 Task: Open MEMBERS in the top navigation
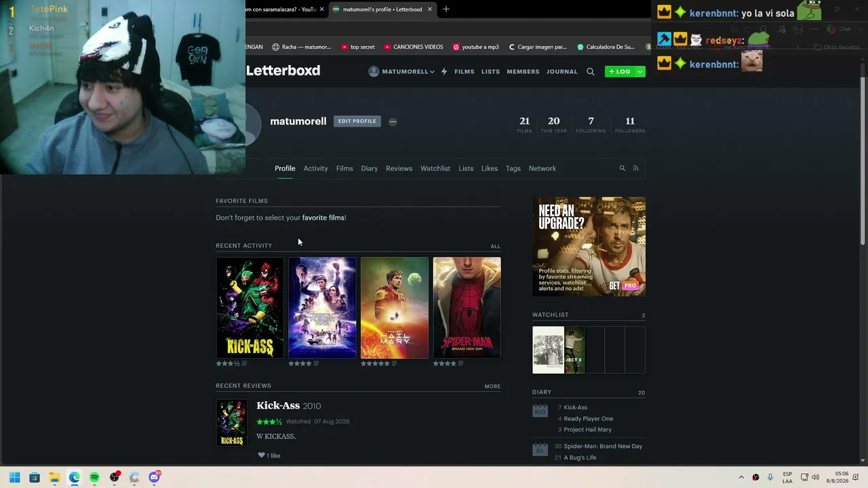pyautogui.click(x=523, y=71)
